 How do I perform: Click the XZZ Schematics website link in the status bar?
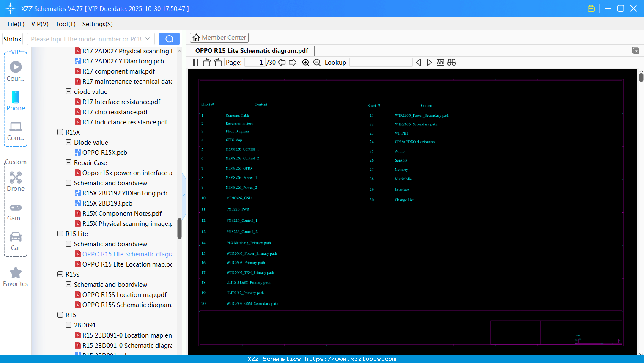(350, 359)
